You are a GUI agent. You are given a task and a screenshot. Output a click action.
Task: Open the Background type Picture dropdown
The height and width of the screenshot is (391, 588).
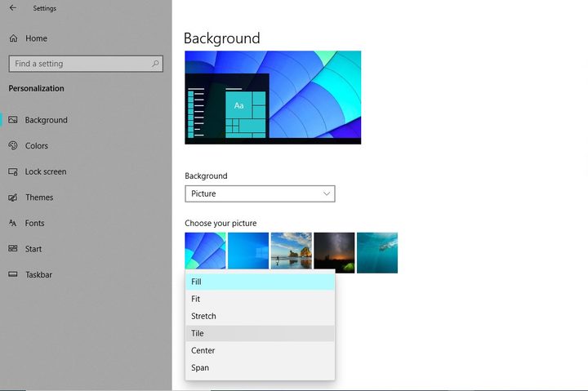260,193
